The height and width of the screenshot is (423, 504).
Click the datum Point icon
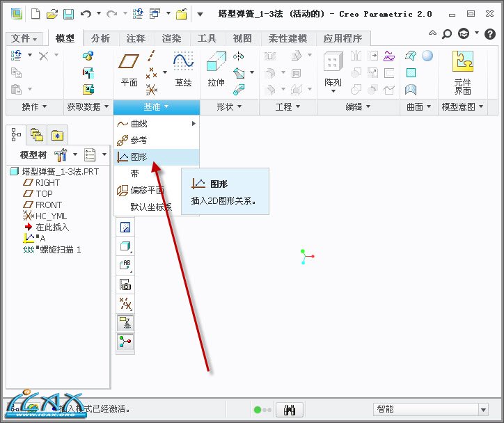click(151, 72)
